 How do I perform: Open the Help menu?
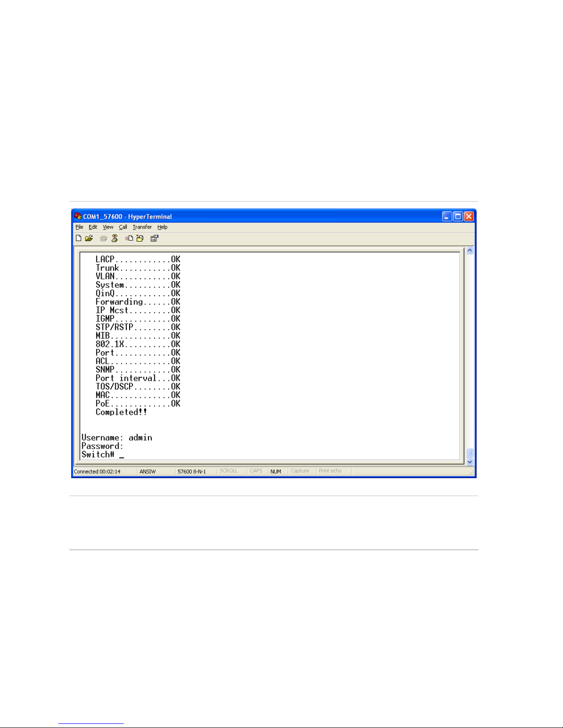(162, 227)
